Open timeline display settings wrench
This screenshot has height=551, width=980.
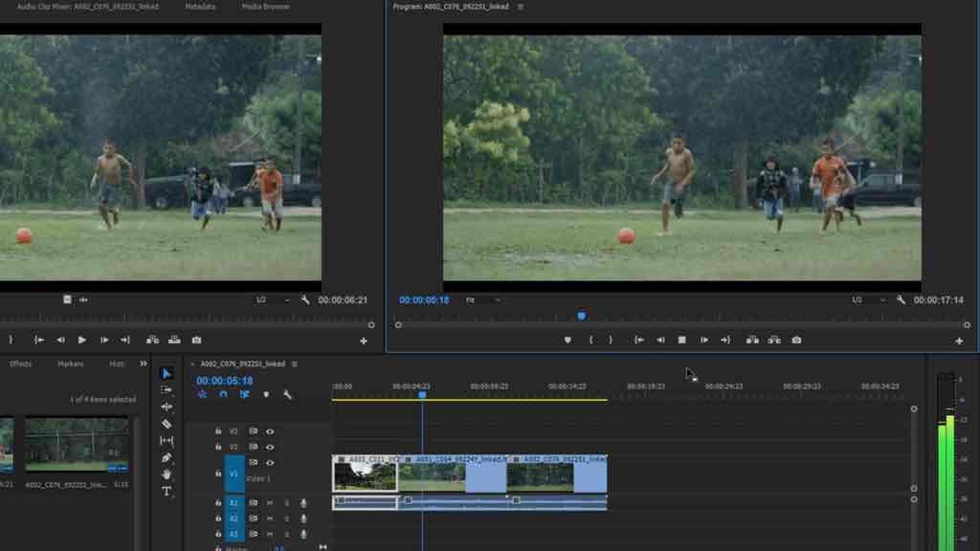287,395
